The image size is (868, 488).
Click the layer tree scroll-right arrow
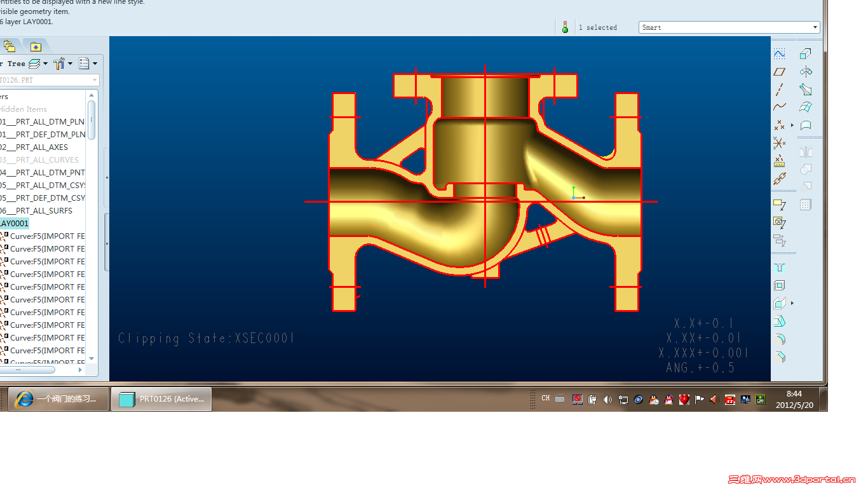point(80,369)
